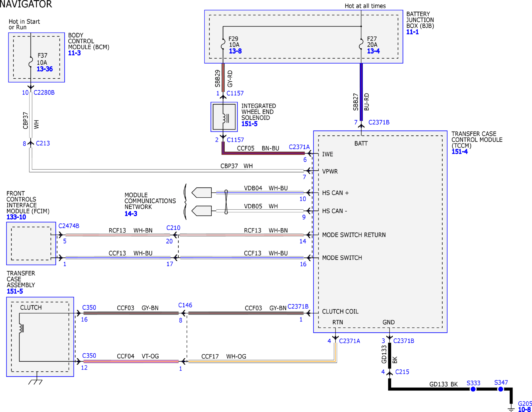The image size is (532, 412).
Task: Click the C215 connector label
Action: pyautogui.click(x=402, y=372)
